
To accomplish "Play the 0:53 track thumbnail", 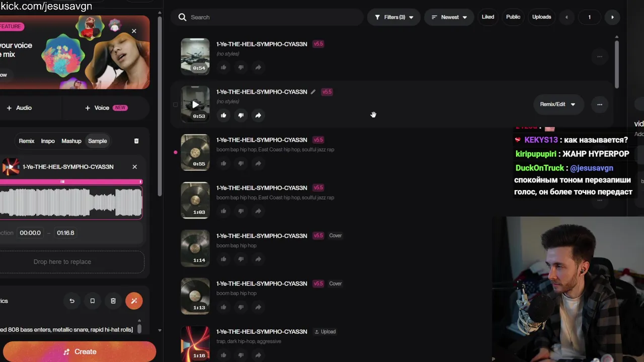I will coord(195,104).
